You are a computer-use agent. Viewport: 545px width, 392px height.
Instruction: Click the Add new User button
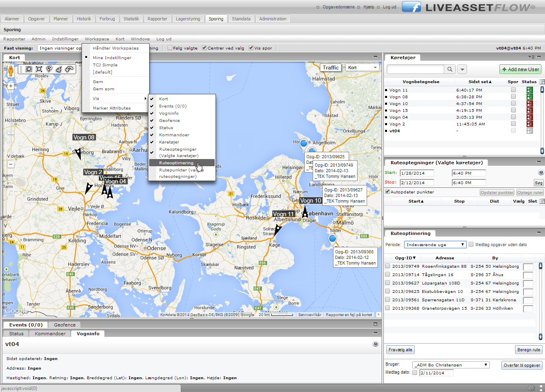point(520,70)
